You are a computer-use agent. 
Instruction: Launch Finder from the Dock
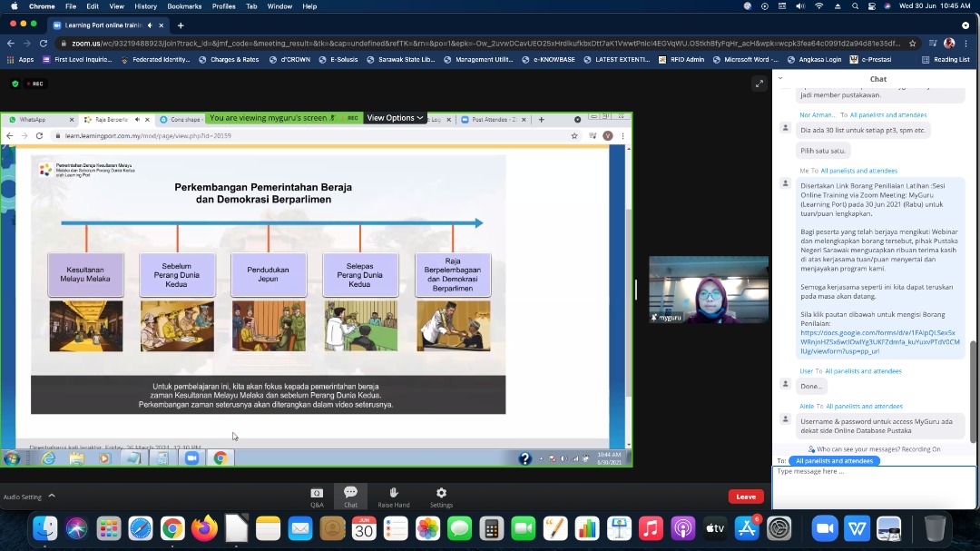pos(45,528)
